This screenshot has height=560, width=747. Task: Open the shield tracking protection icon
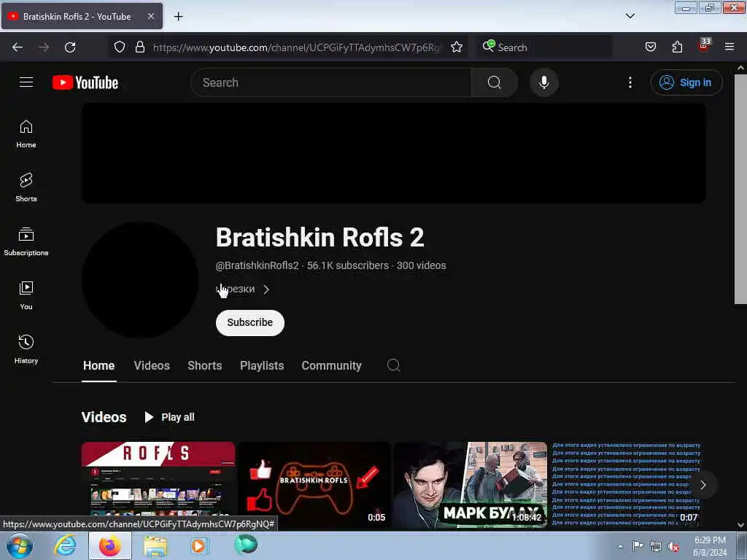[x=120, y=47]
